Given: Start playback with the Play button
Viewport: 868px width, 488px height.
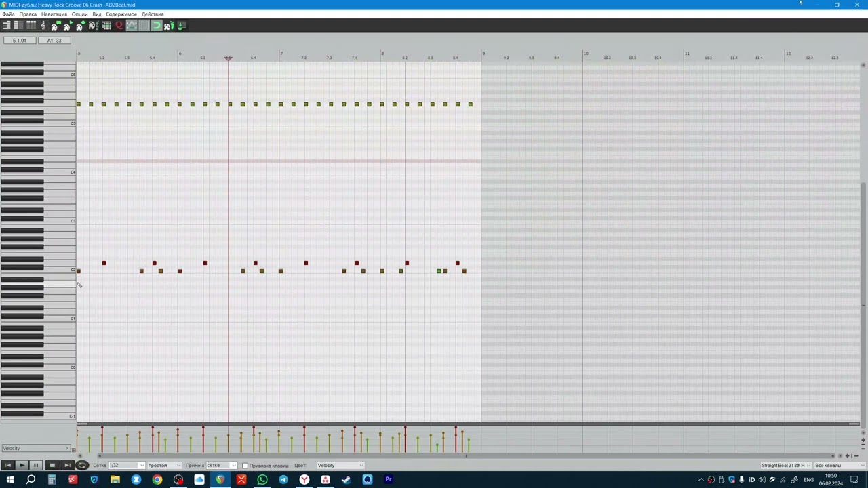Looking at the screenshot, I should pos(22,465).
